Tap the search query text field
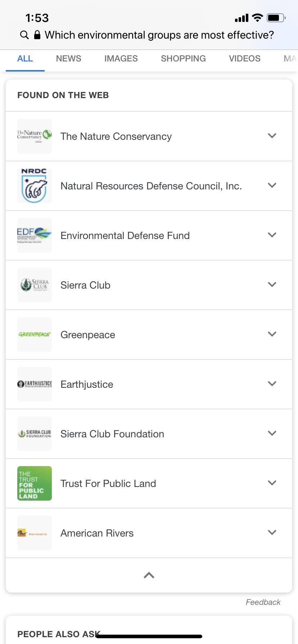The image size is (298, 644). 159,35
